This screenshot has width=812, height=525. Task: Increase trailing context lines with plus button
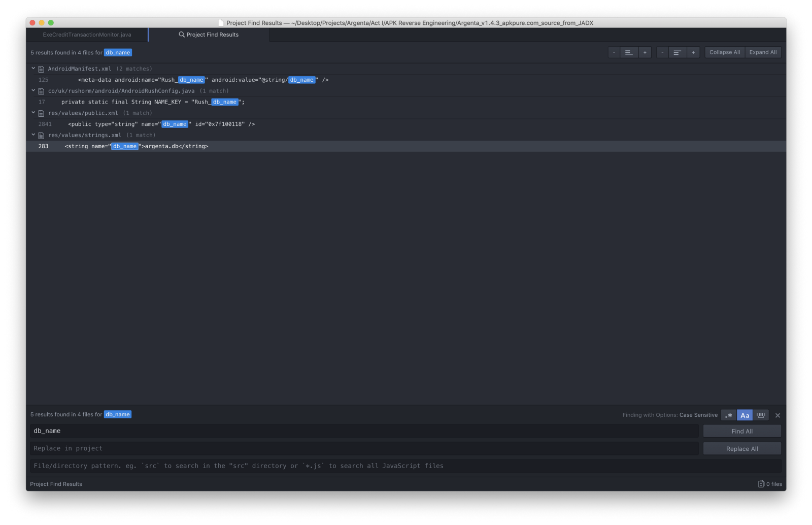(693, 52)
